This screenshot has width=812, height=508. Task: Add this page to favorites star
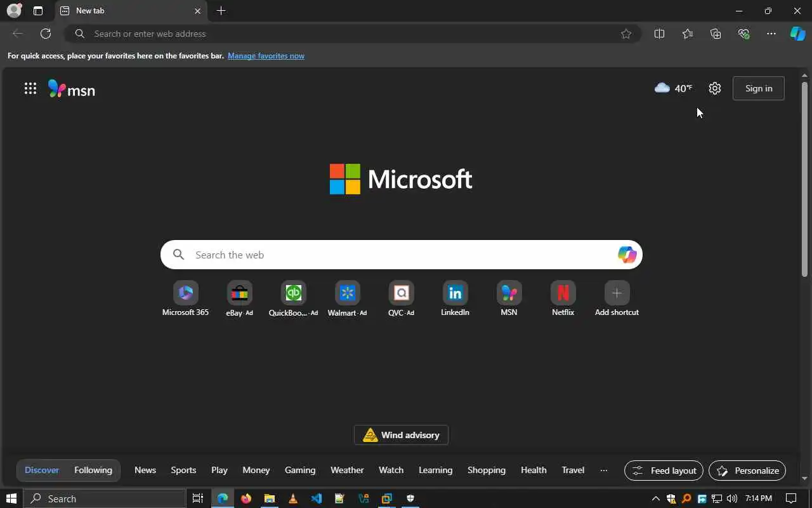click(626, 34)
